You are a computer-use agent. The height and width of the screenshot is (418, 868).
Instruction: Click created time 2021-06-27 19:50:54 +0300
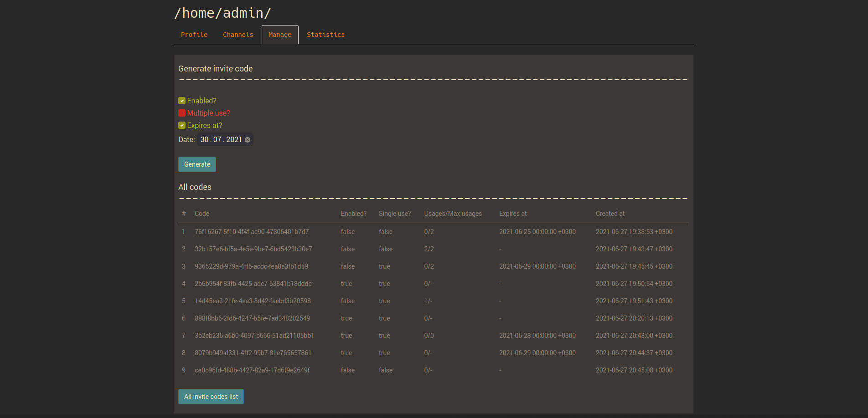click(x=634, y=284)
